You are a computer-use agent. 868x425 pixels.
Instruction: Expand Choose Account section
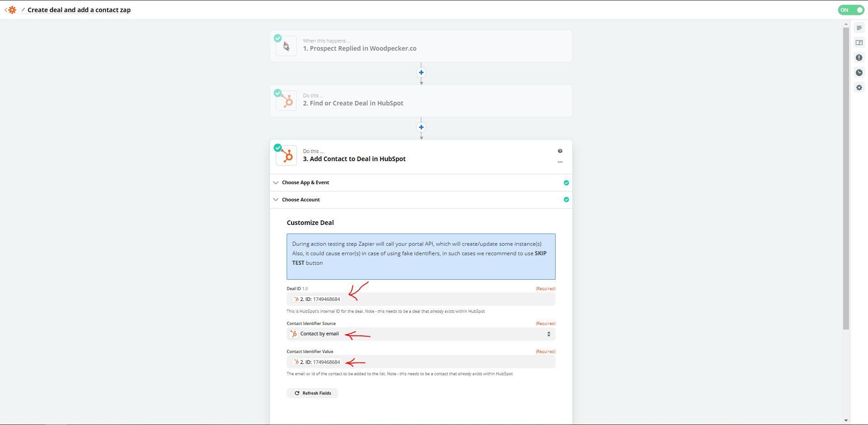[x=421, y=200]
